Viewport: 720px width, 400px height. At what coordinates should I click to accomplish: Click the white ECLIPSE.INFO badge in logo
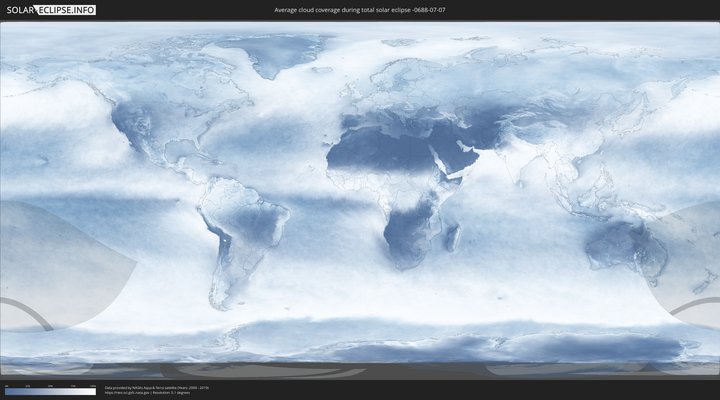tap(66, 9)
